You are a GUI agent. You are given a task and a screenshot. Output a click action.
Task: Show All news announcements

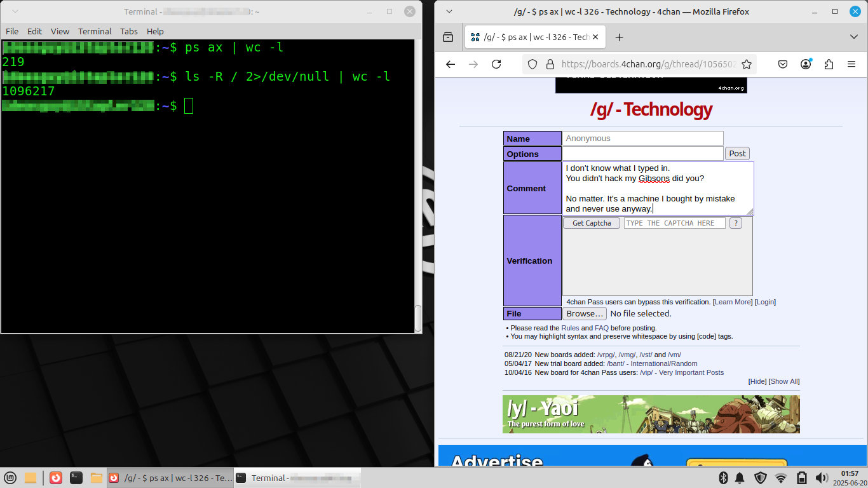click(x=784, y=381)
